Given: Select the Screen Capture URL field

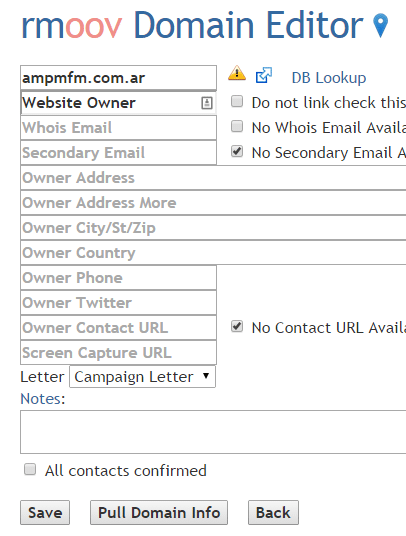Looking at the screenshot, I should 119,352.
